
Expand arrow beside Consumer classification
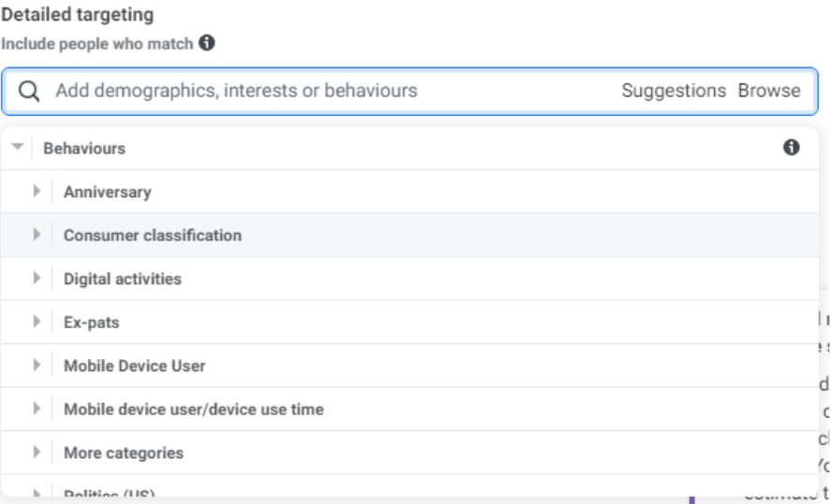pyautogui.click(x=37, y=235)
